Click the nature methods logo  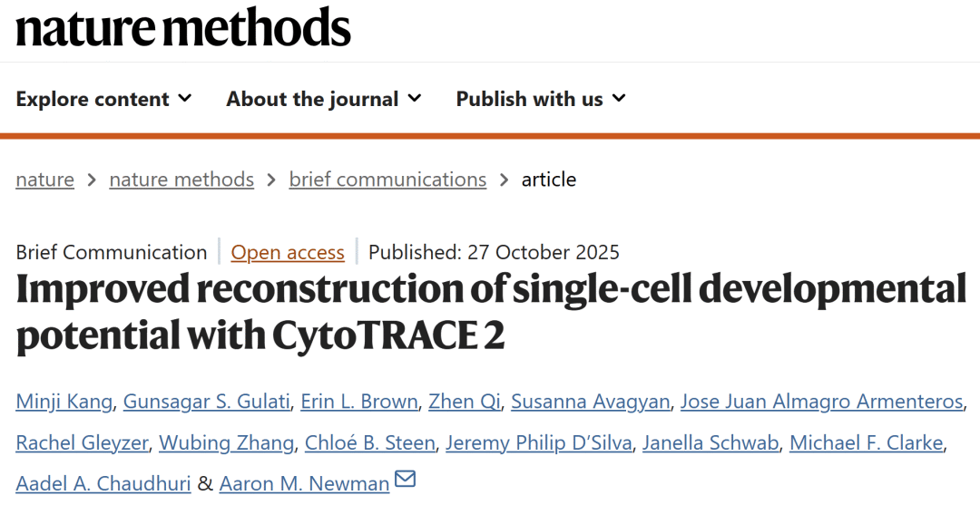[183, 27]
